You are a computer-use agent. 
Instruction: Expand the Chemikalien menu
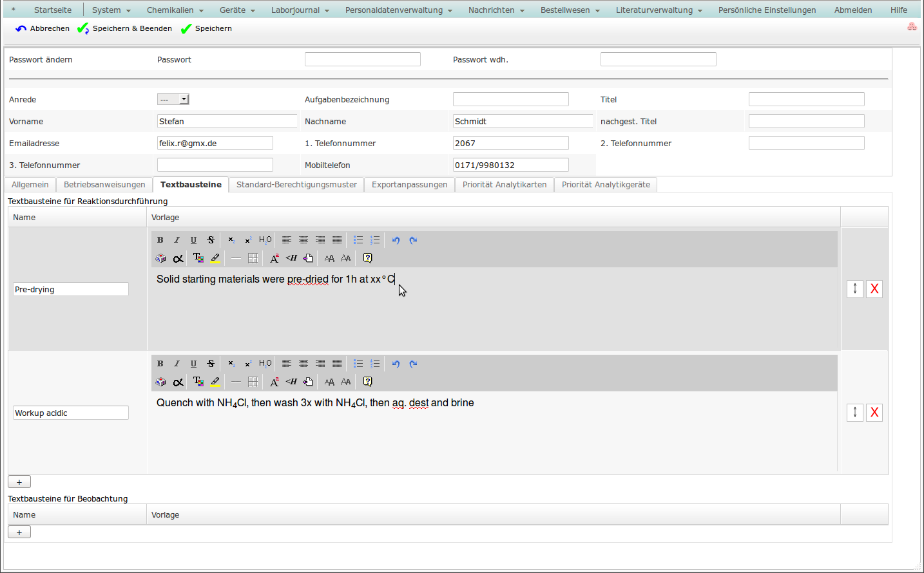[x=175, y=10]
